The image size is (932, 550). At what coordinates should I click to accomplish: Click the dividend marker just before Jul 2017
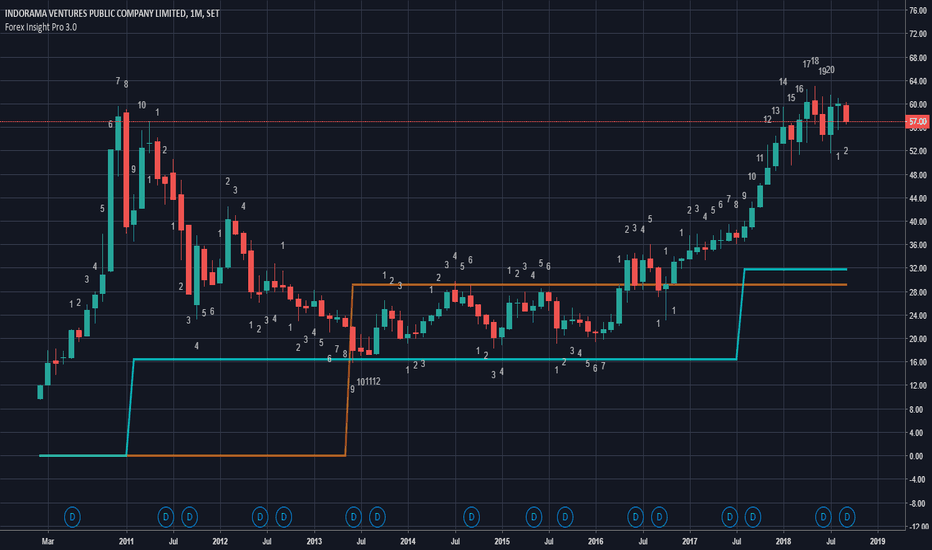tap(729, 517)
